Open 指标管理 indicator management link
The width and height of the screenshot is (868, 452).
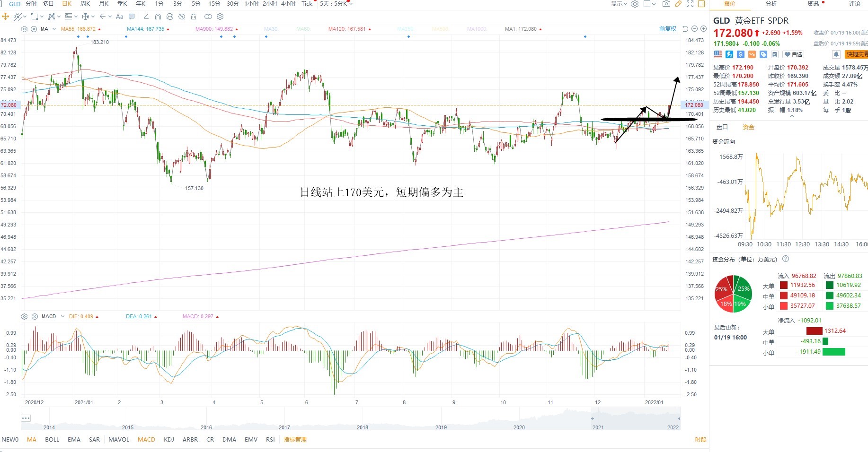click(x=295, y=440)
